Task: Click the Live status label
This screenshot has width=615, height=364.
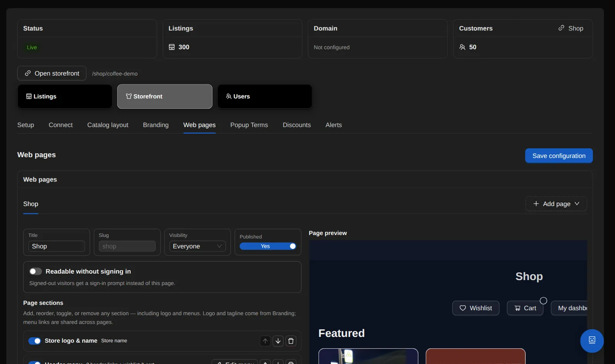Action: [32, 47]
